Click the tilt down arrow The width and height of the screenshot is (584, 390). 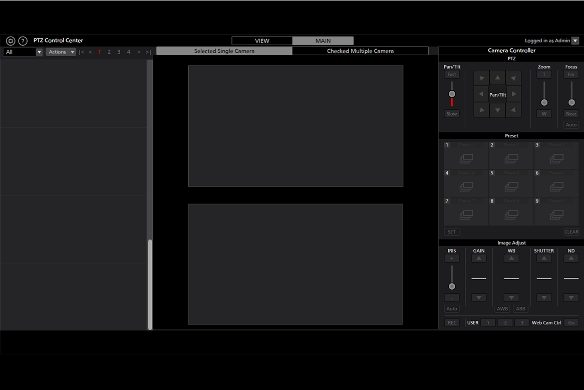[x=498, y=110]
